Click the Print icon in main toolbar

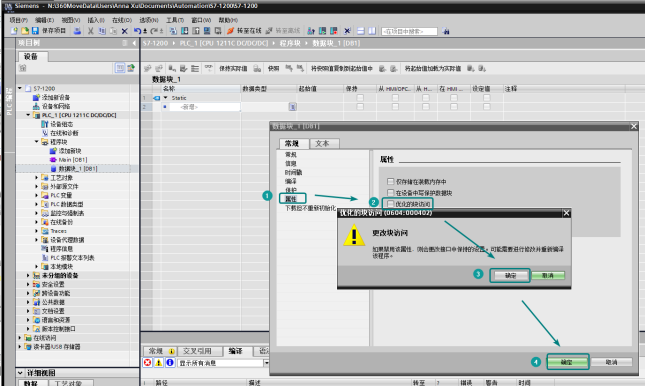[x=77, y=31]
